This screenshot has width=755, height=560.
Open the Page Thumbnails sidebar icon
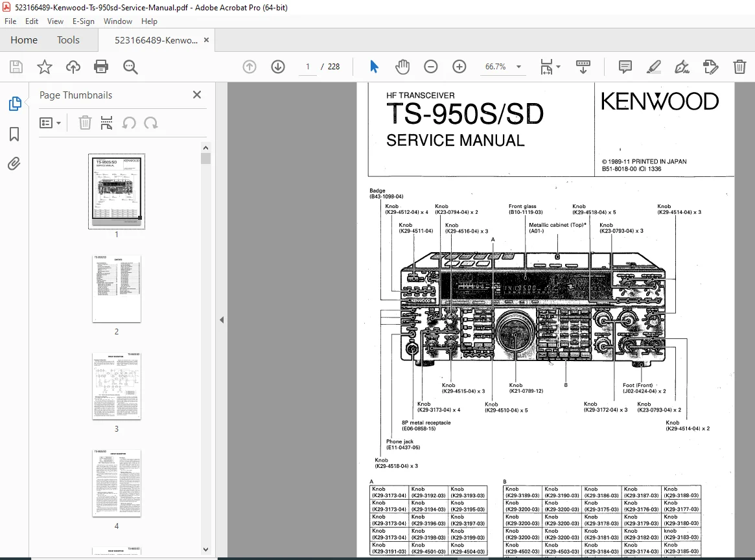pyautogui.click(x=15, y=104)
